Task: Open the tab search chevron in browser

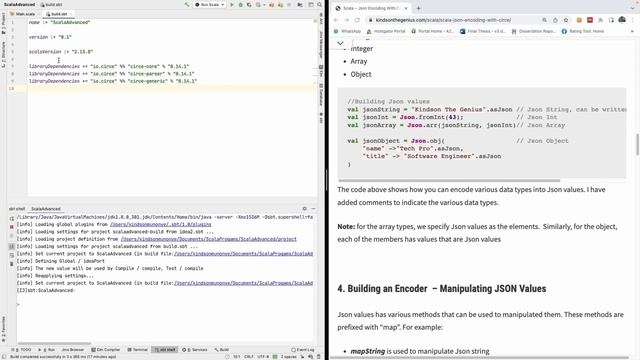Action: 633,8
